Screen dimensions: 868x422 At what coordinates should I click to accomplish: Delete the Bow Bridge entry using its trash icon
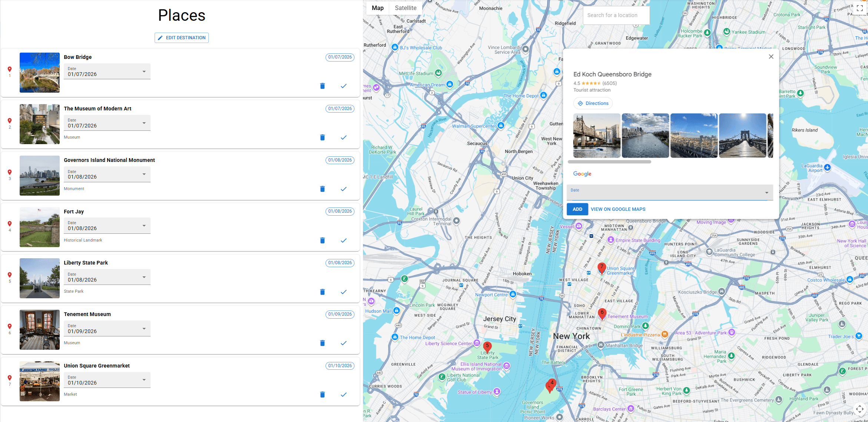pos(322,86)
